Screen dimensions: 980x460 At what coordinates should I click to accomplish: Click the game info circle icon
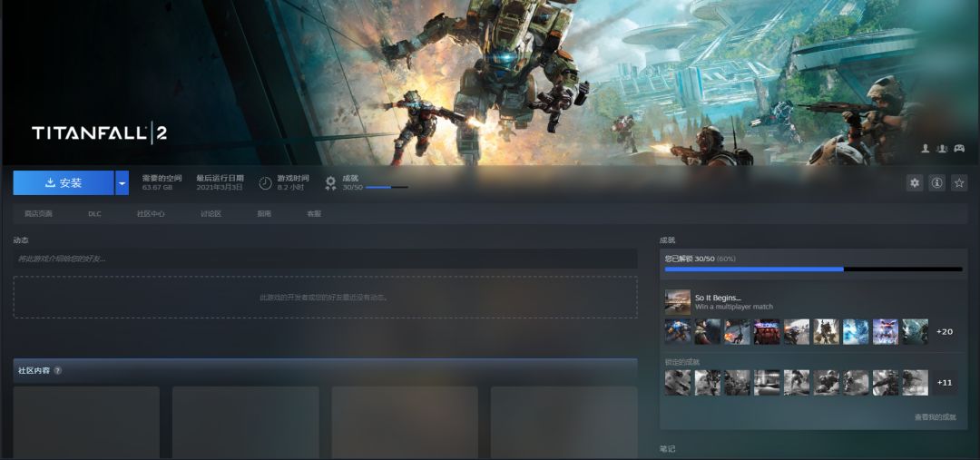[936, 182]
